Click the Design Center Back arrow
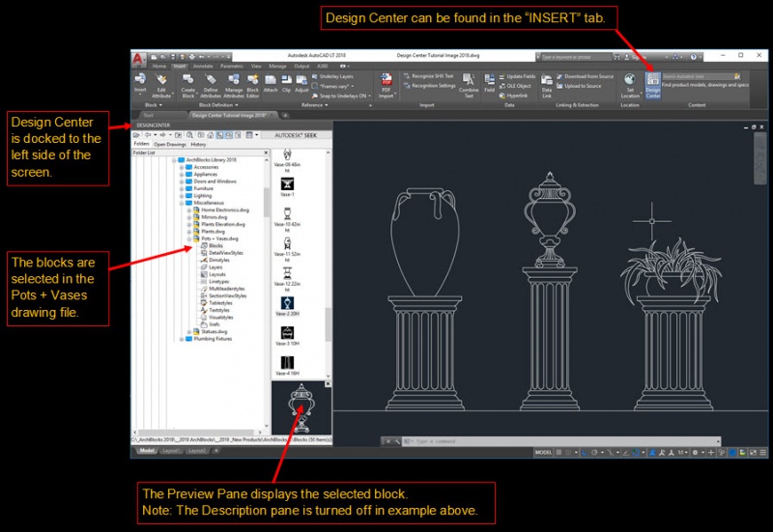This screenshot has width=773, height=532. pyautogui.click(x=148, y=135)
